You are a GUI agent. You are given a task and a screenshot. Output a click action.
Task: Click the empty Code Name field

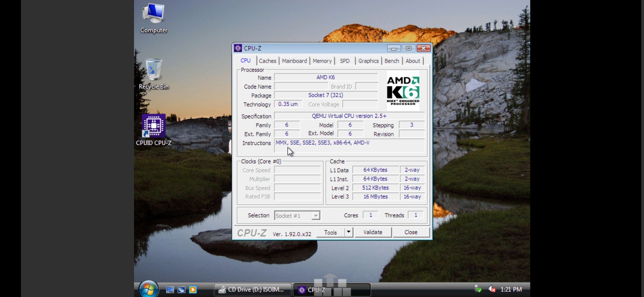pos(301,86)
